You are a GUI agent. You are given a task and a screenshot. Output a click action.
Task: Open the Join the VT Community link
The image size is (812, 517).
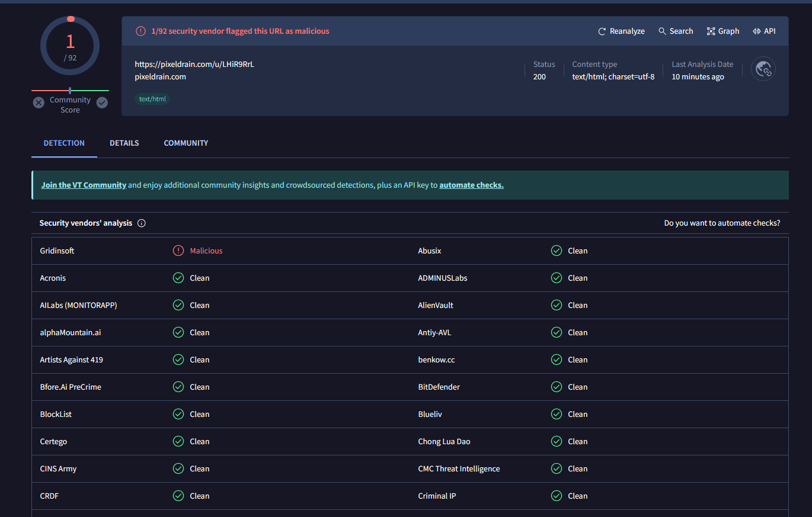[84, 185]
